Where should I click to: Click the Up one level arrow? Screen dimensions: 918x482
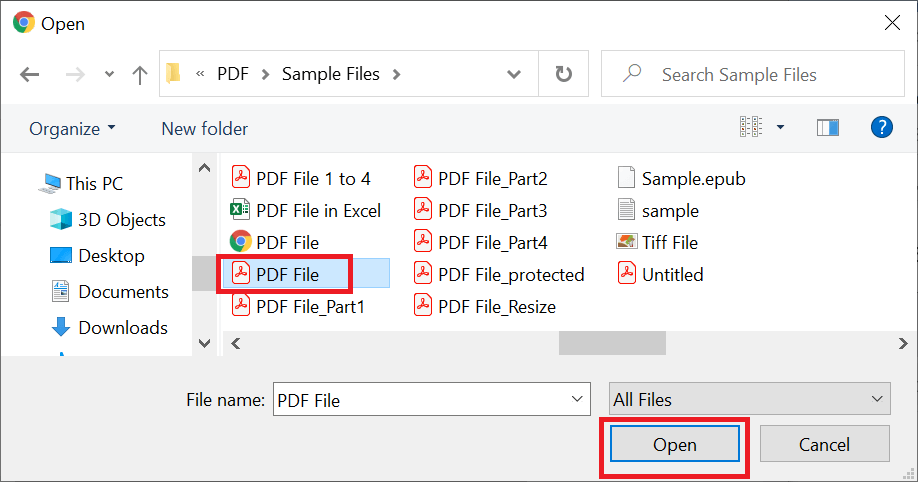coord(140,75)
